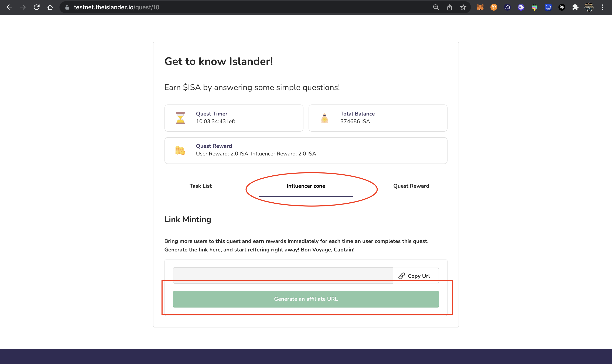Open the puzzle-piece Extensions menu
Viewport: 612px width, 364px height.
click(575, 7)
